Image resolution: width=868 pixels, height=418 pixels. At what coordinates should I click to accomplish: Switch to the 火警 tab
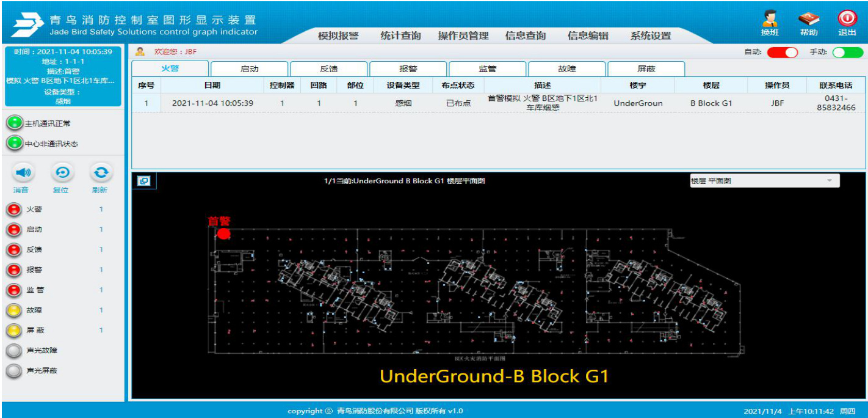(x=170, y=68)
